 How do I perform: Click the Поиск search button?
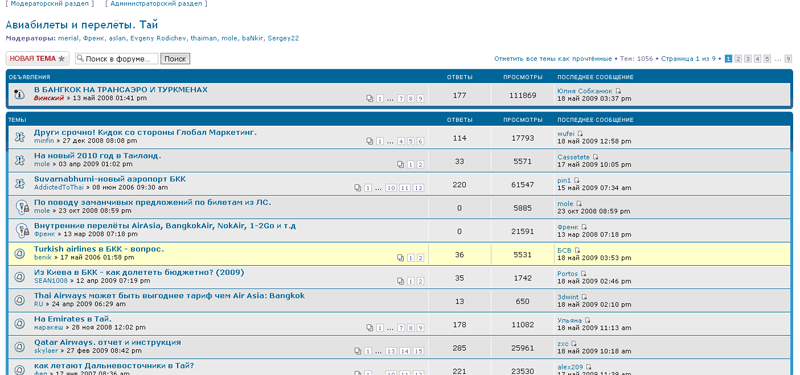[x=175, y=59]
